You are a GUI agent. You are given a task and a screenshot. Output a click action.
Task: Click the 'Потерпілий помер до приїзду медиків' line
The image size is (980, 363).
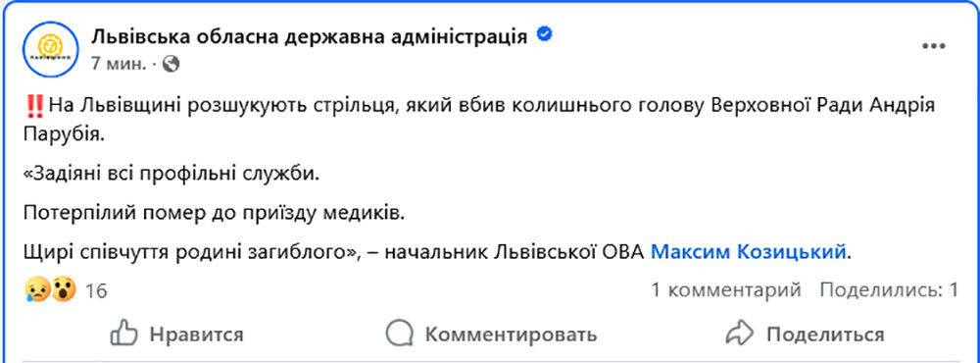(x=215, y=214)
